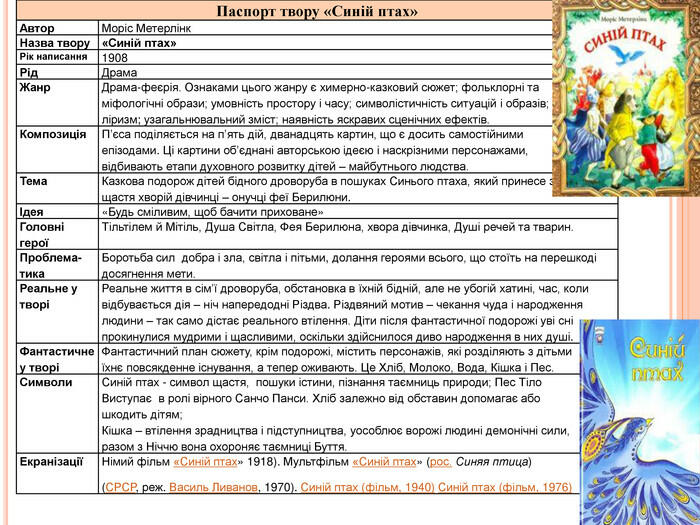The width and height of the screenshot is (700, 525).
Task: Click the title «Паспорт твору «Синій птах»»
Action: 317,11
